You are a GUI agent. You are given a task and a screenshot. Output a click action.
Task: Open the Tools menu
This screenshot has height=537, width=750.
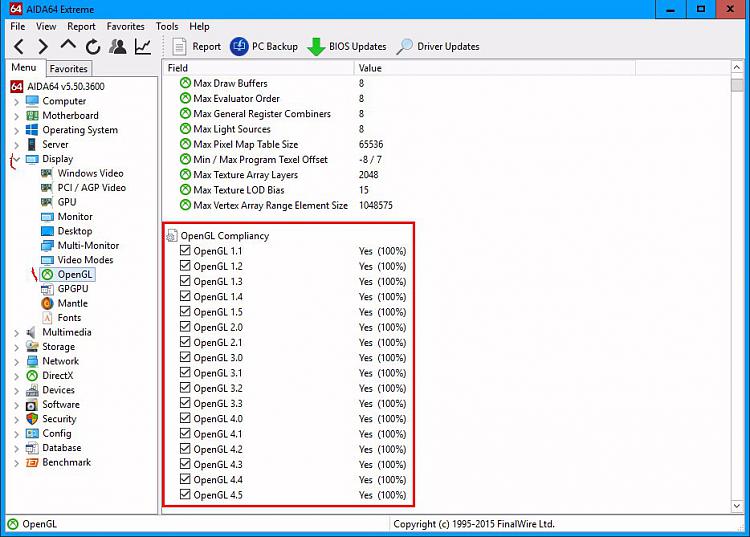(167, 26)
